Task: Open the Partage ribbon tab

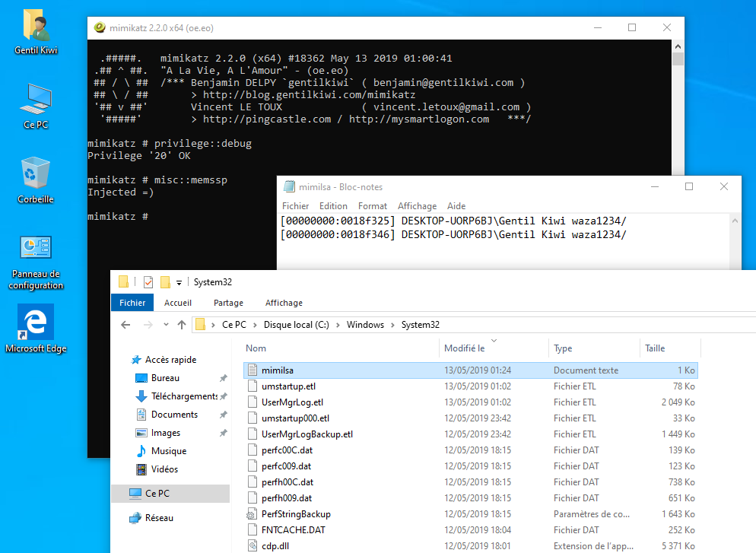Action: pyautogui.click(x=228, y=303)
